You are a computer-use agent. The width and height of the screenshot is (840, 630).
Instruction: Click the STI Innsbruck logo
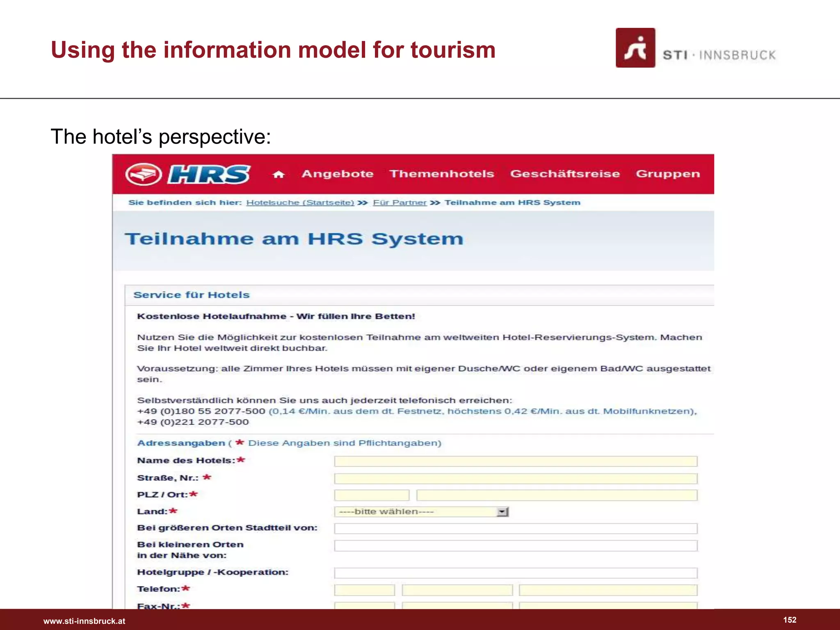696,48
